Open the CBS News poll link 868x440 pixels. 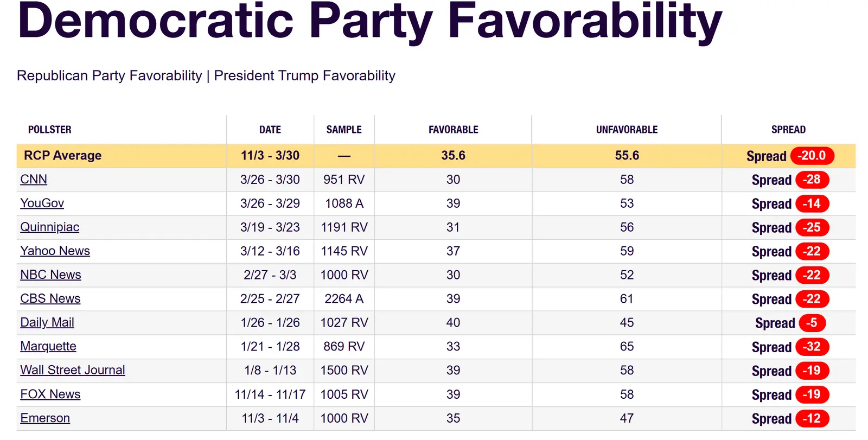50,299
